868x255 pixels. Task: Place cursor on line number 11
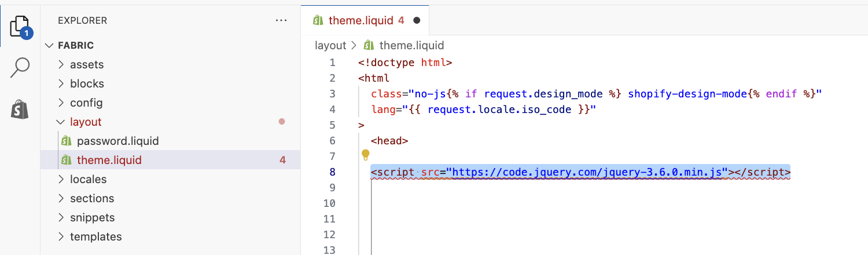(x=329, y=219)
